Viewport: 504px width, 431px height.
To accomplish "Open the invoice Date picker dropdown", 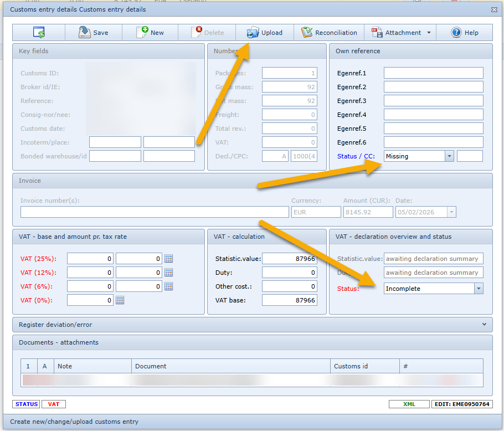I will click(452, 212).
